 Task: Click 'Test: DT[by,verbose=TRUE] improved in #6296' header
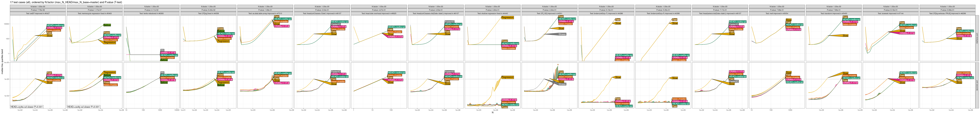pos(948,13)
